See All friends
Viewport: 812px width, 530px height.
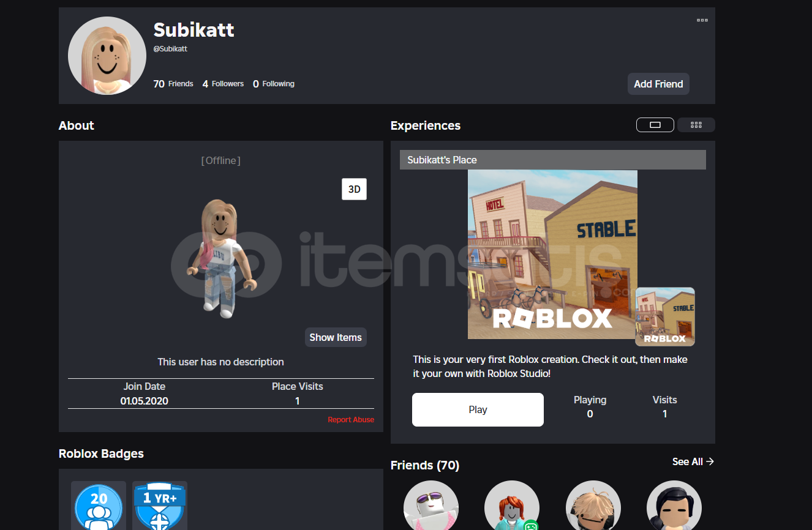click(693, 461)
